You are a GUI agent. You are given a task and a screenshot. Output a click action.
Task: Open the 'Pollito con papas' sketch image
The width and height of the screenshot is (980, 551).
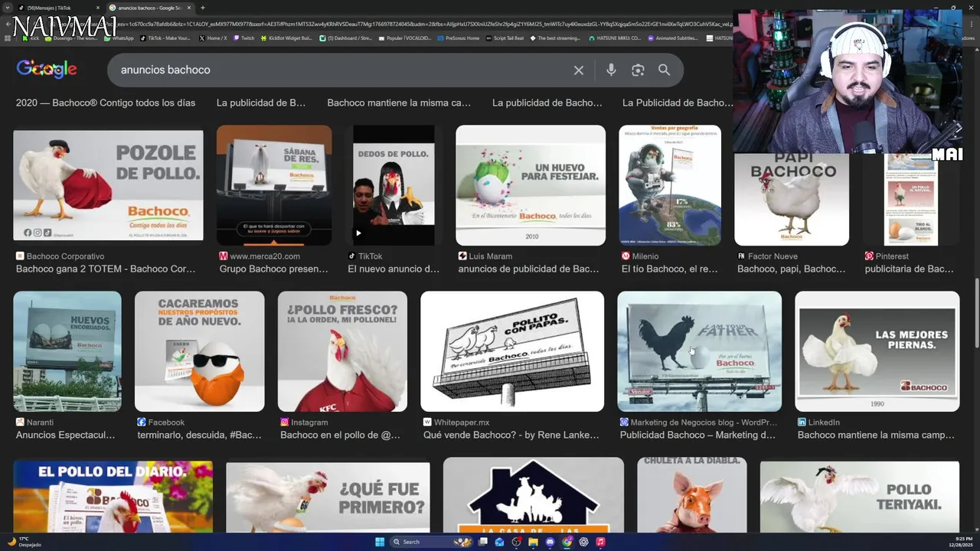point(512,351)
